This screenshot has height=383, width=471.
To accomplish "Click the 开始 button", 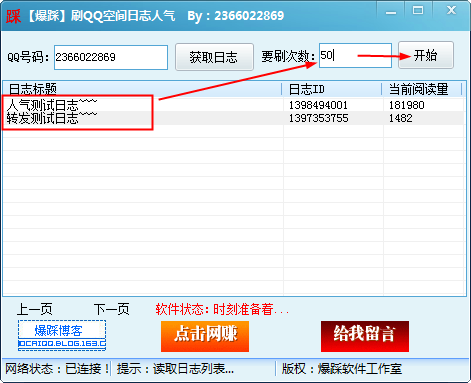I will [x=426, y=55].
